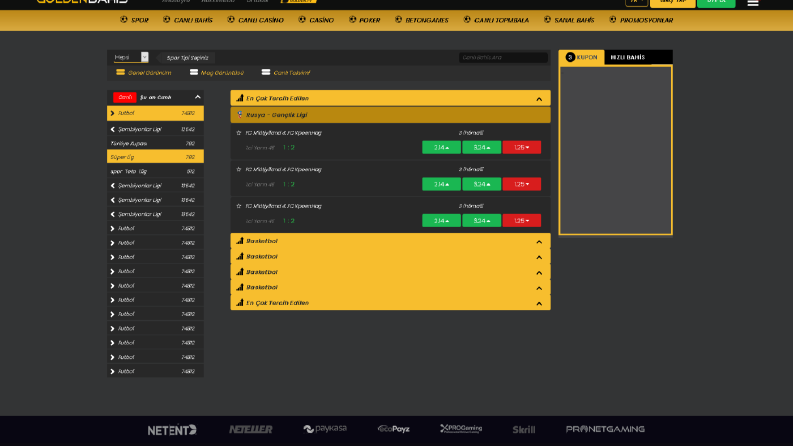
Task: Click the Genel Görünüm view icon
Action: point(120,72)
